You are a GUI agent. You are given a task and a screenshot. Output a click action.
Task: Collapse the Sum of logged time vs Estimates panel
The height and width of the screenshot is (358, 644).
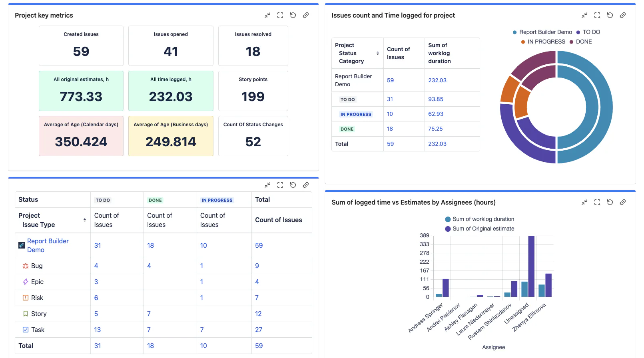(x=584, y=202)
